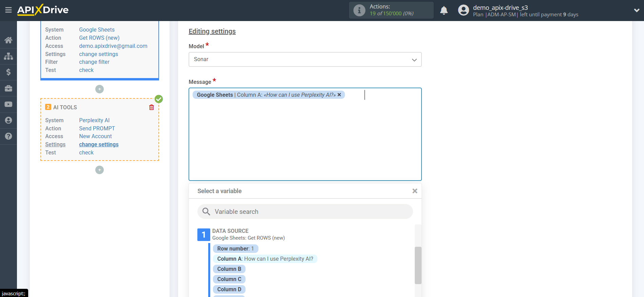Click the demo_apix-drive_s3 username
Viewport: 644px width, 297px height.
[501, 7]
